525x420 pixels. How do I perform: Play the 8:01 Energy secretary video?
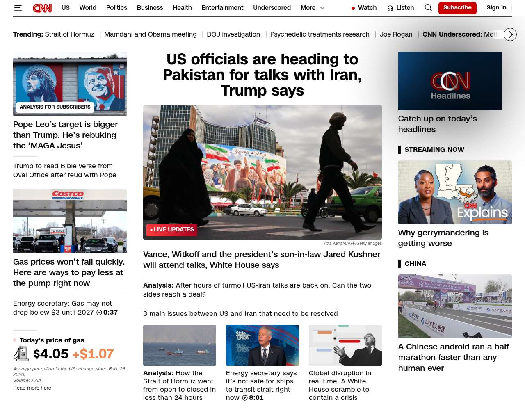245,398
